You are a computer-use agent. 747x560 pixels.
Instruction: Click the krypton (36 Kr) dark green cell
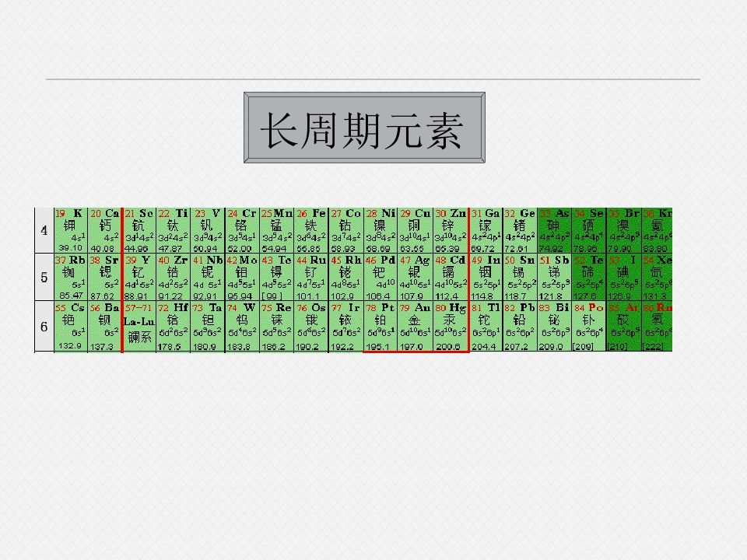657,230
